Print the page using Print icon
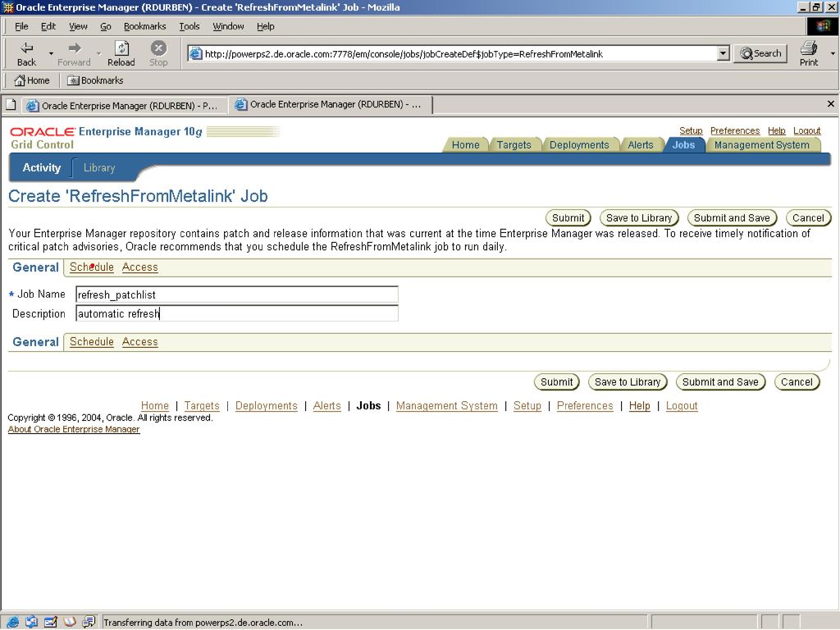This screenshot has height=630, width=840. 808,54
